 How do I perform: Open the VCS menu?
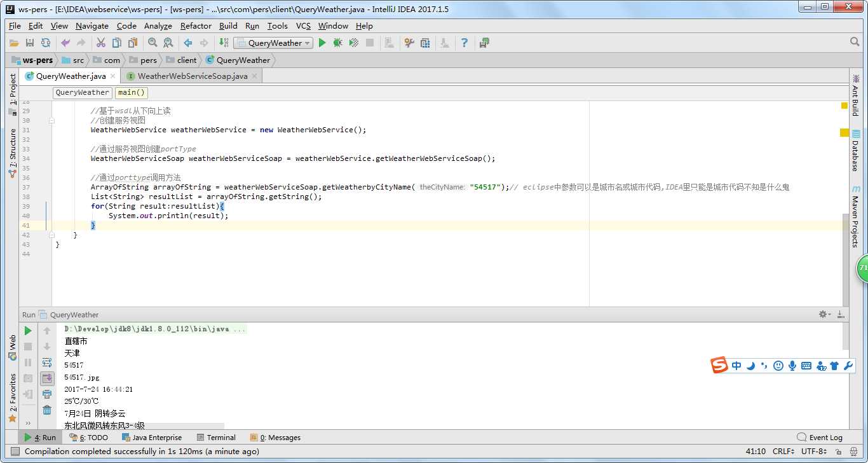[x=303, y=26]
